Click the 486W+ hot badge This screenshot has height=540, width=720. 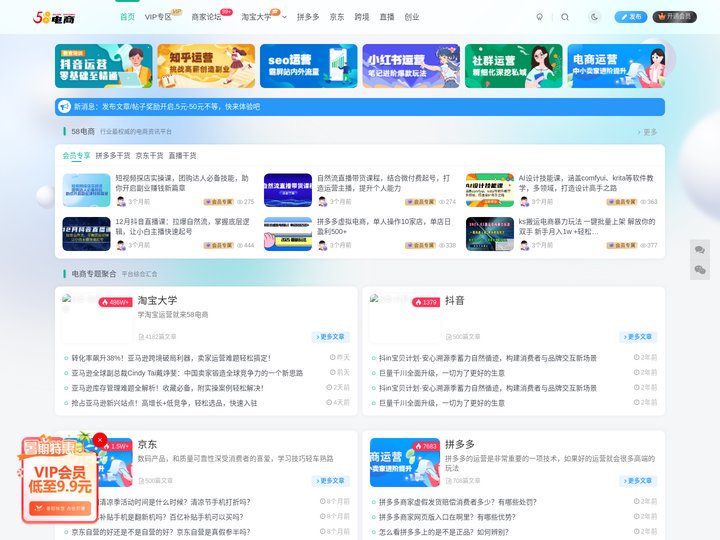[115, 302]
